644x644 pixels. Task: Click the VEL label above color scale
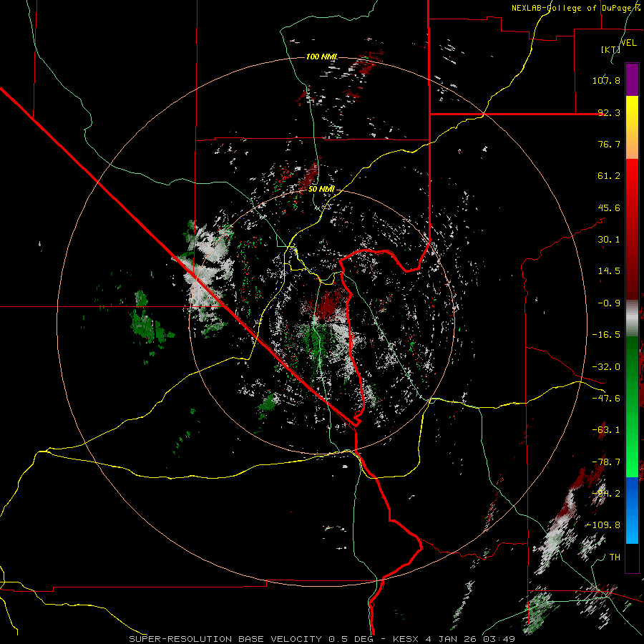[x=628, y=43]
